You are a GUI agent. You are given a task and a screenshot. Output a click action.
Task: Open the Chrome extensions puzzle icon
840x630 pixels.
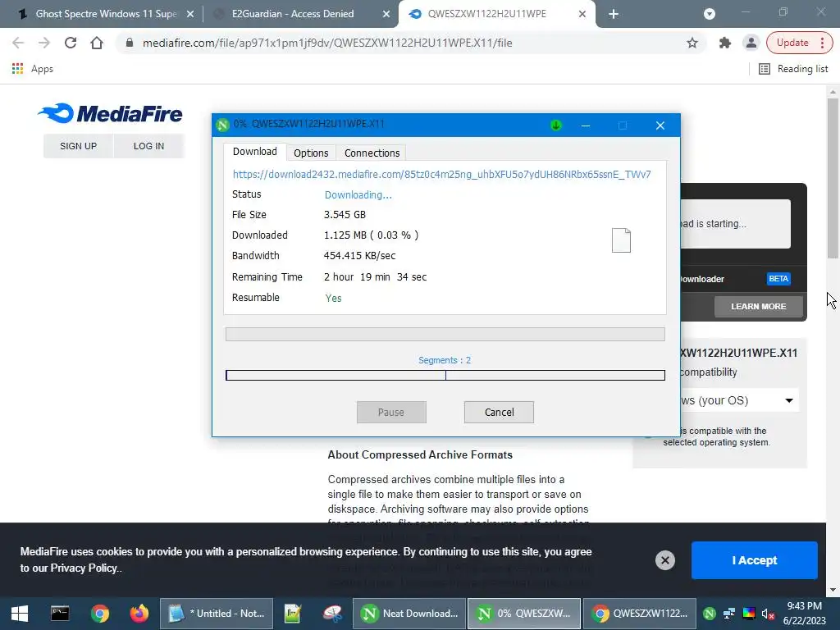(725, 43)
